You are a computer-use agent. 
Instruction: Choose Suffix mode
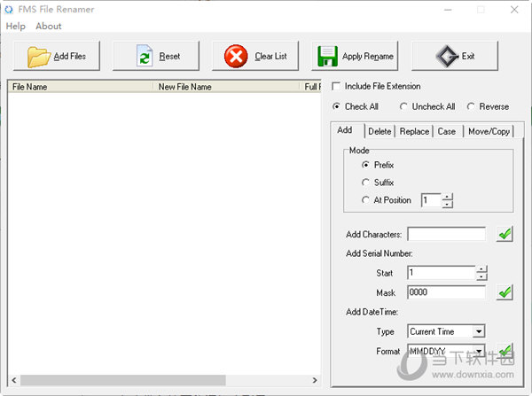coord(365,182)
